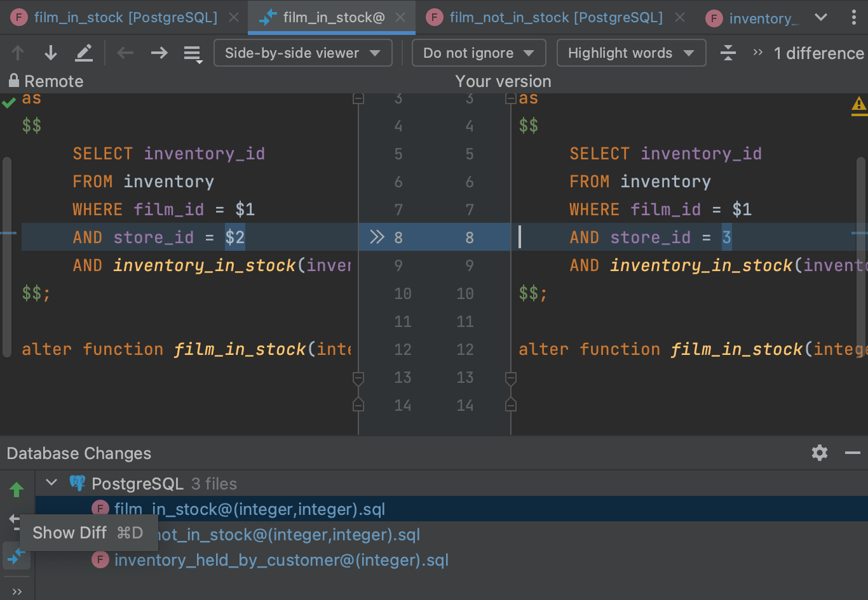Click the forward right arrow in toolbar
This screenshot has width=868, height=600.
coord(159,53)
